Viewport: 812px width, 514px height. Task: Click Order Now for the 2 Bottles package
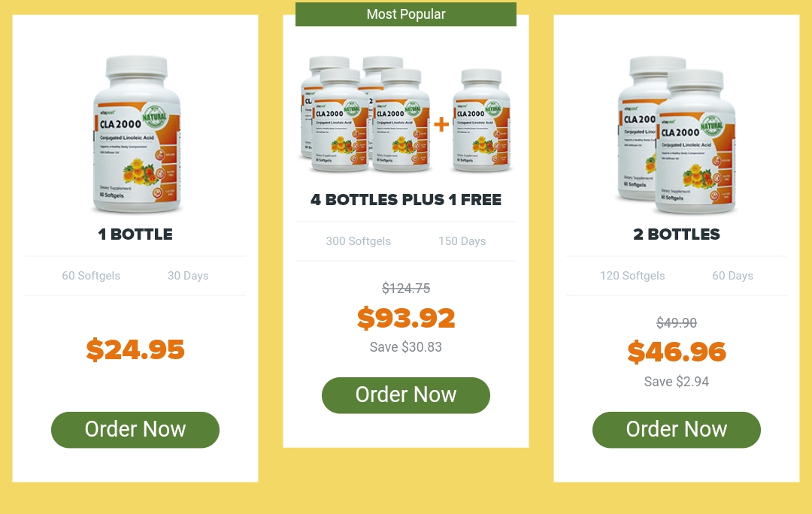(x=677, y=430)
